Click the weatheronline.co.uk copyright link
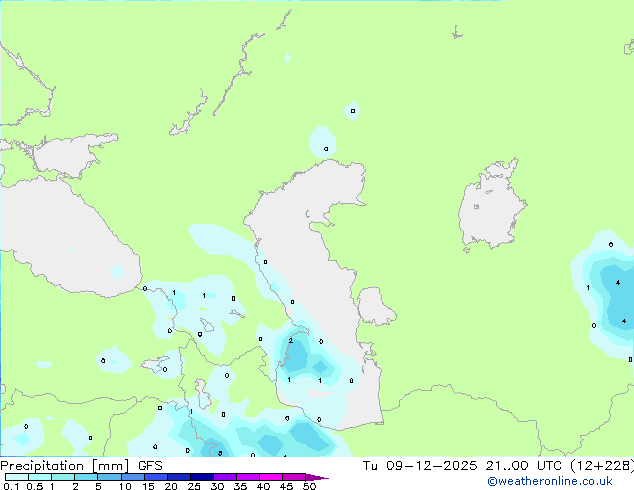 (x=549, y=481)
